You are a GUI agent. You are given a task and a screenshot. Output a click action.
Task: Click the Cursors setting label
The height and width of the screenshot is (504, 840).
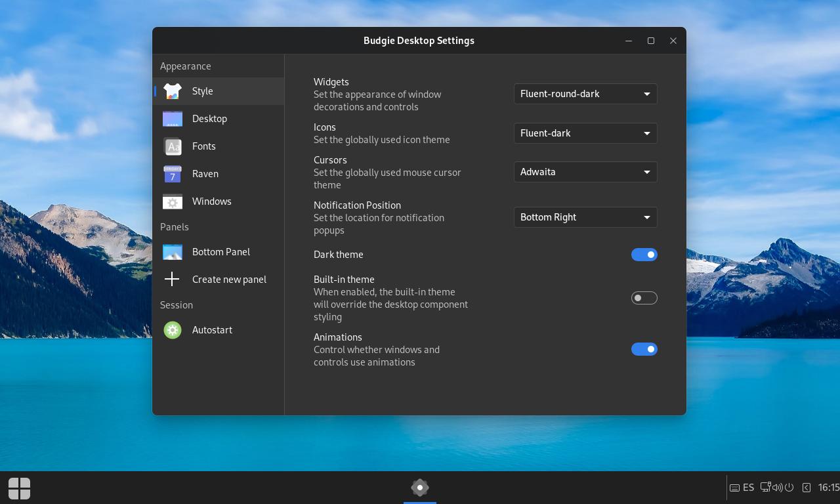(330, 160)
